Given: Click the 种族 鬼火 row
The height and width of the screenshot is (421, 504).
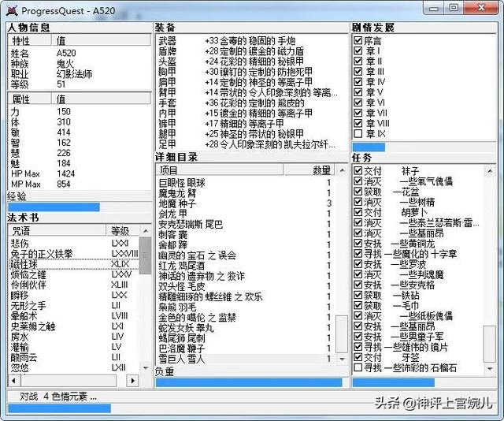Looking at the screenshot, I should pyautogui.click(x=80, y=63).
